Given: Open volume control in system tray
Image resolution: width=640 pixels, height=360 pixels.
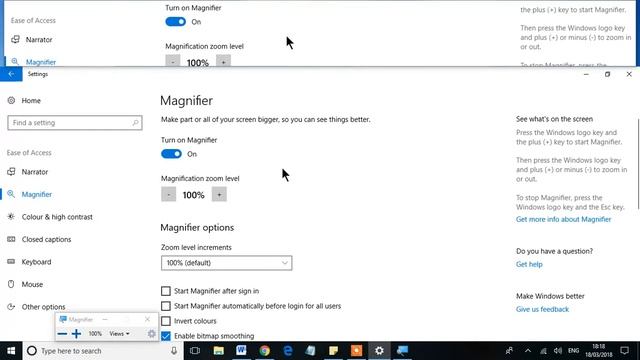Looking at the screenshot, I should click(558, 351).
